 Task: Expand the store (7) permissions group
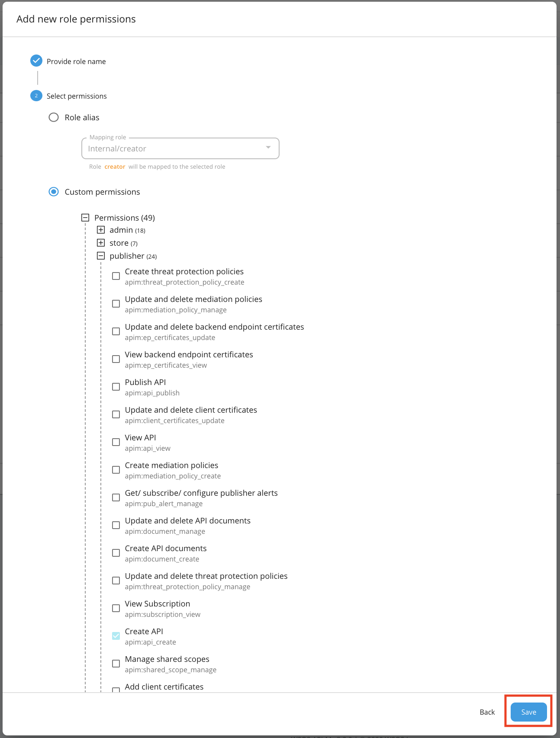coord(101,243)
